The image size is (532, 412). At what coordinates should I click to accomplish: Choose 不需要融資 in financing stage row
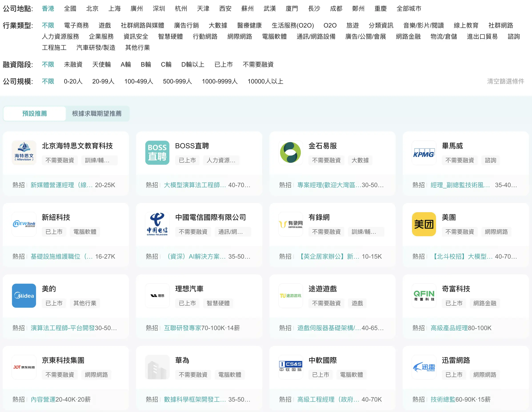[x=258, y=65]
